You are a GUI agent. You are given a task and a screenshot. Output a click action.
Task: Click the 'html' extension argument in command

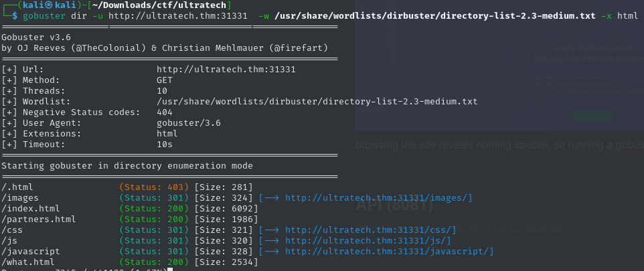tap(627, 15)
